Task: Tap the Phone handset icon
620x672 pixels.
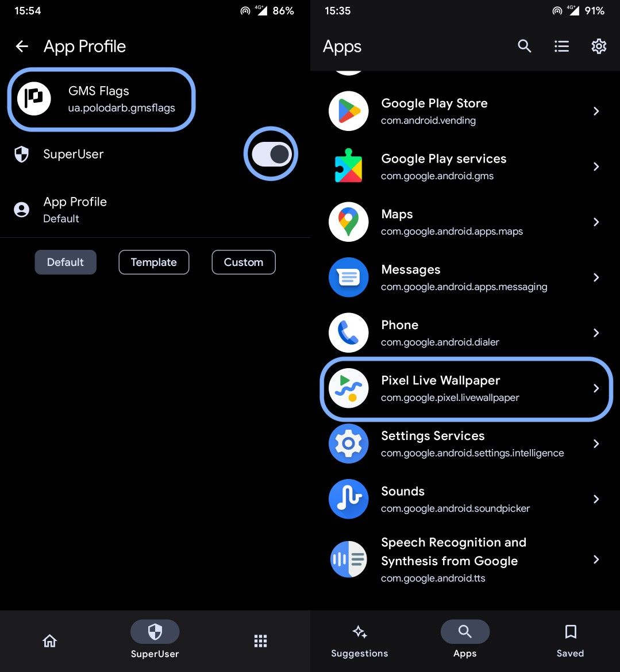Action: pyautogui.click(x=348, y=333)
